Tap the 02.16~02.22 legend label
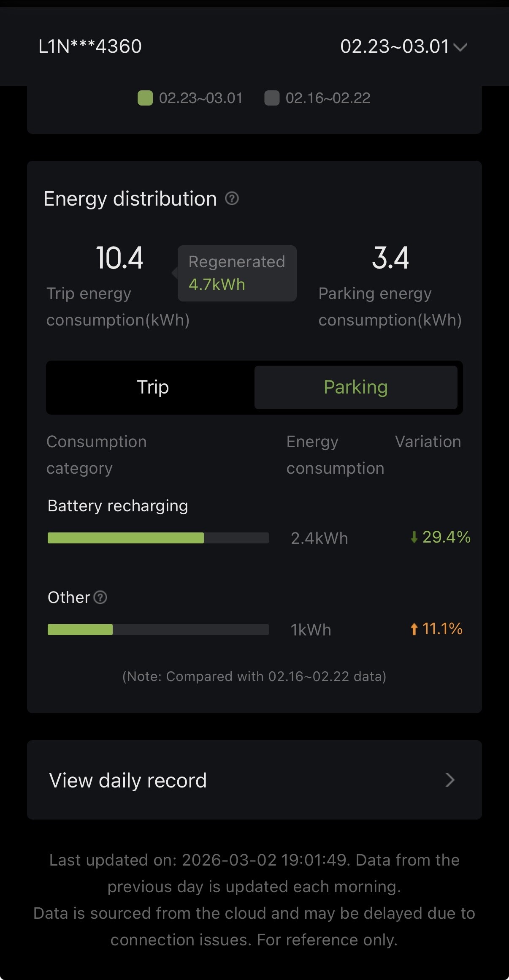This screenshot has height=980, width=509. tap(328, 98)
